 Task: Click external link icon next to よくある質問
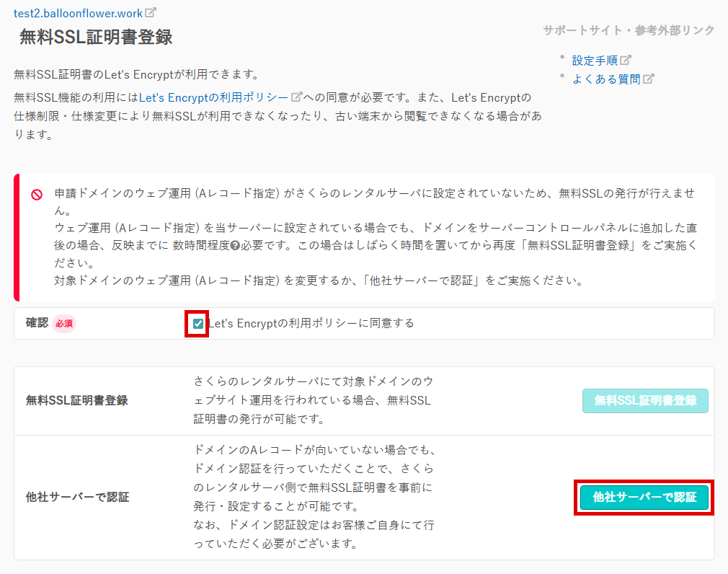[649, 79]
